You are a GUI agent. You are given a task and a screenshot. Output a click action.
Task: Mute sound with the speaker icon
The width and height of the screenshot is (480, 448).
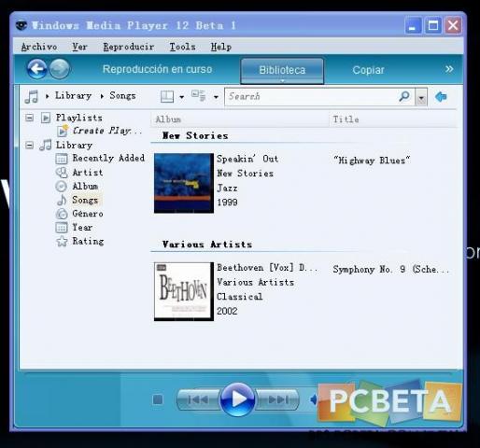[314, 399]
